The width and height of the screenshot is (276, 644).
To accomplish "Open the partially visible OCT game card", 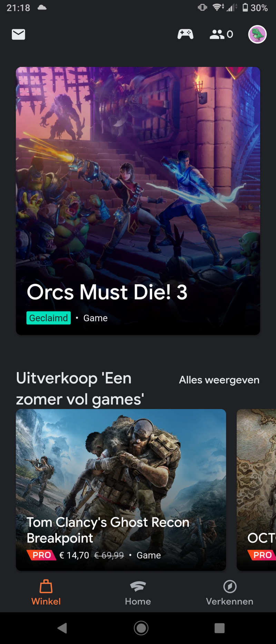I will (x=256, y=490).
